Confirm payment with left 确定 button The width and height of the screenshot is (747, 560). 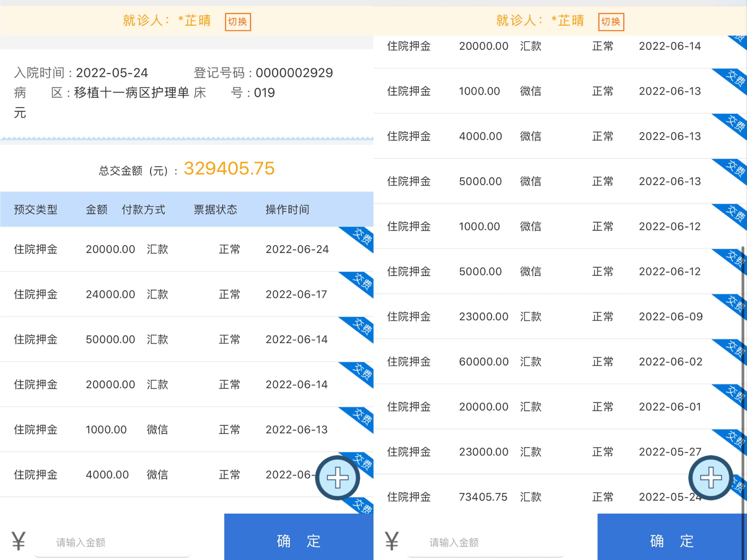tap(299, 537)
